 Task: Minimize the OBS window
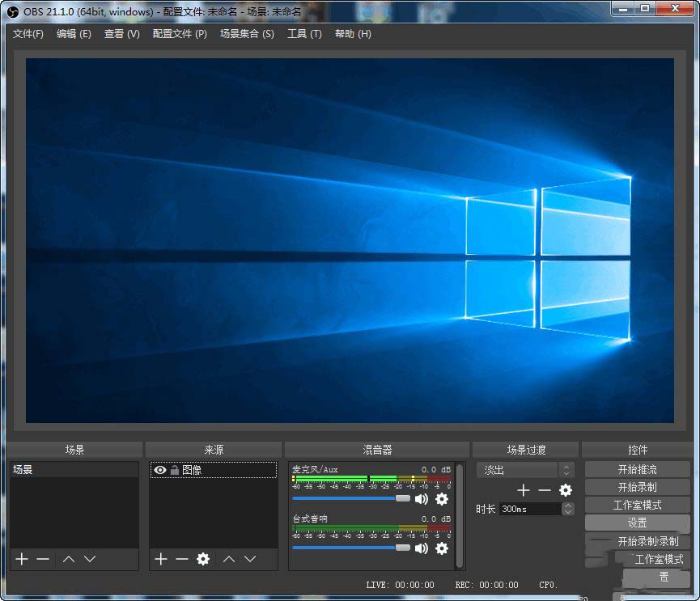624,8
